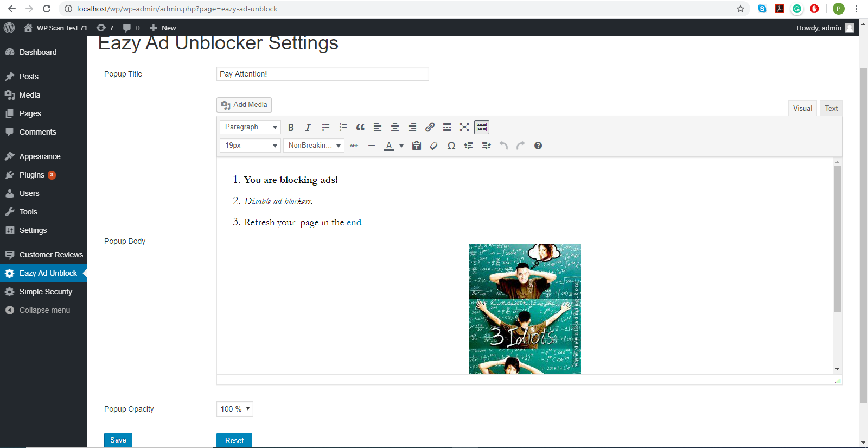Undo the last edit

[503, 146]
